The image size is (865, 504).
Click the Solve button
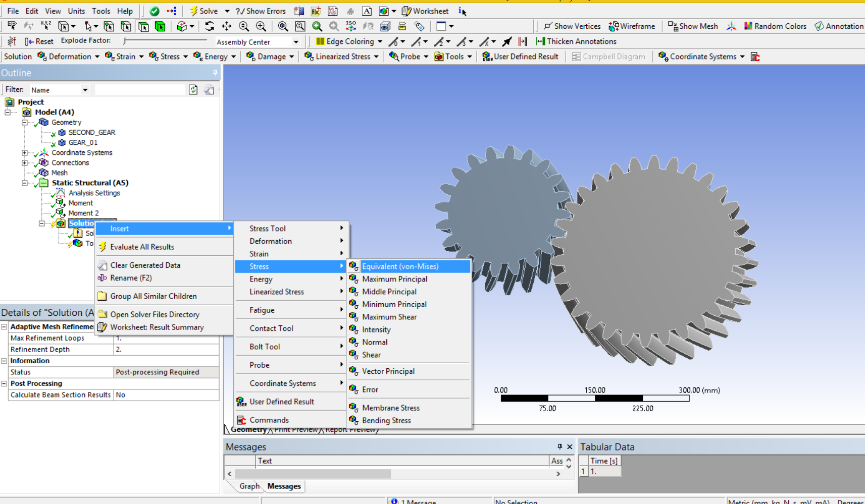[x=203, y=11]
